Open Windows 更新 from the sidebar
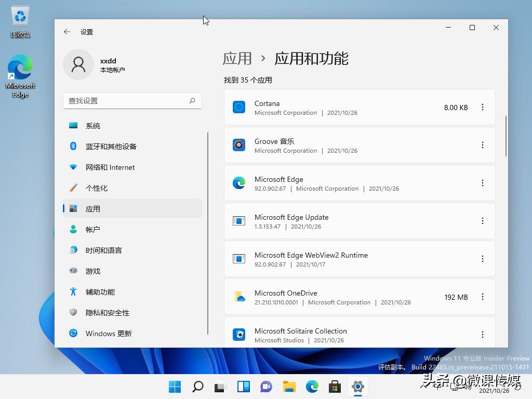 click(x=108, y=333)
